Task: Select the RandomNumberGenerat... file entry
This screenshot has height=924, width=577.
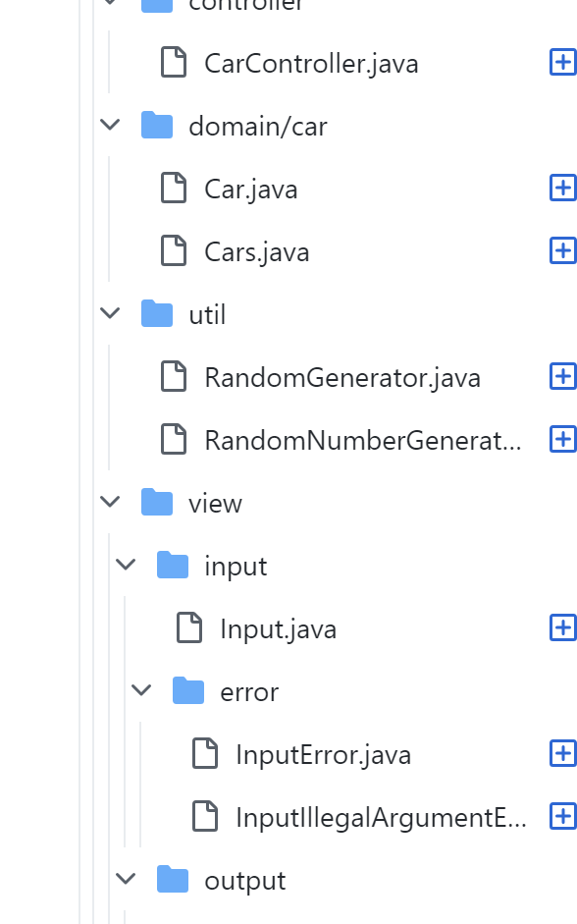Action: point(363,441)
